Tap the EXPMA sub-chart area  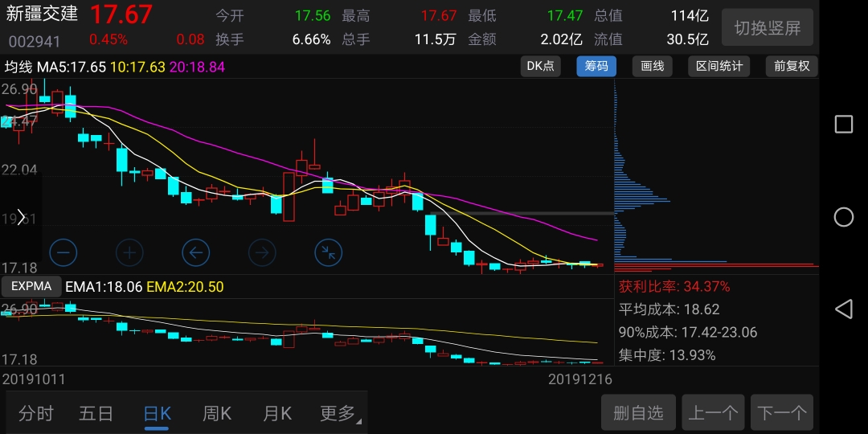[x=307, y=332]
